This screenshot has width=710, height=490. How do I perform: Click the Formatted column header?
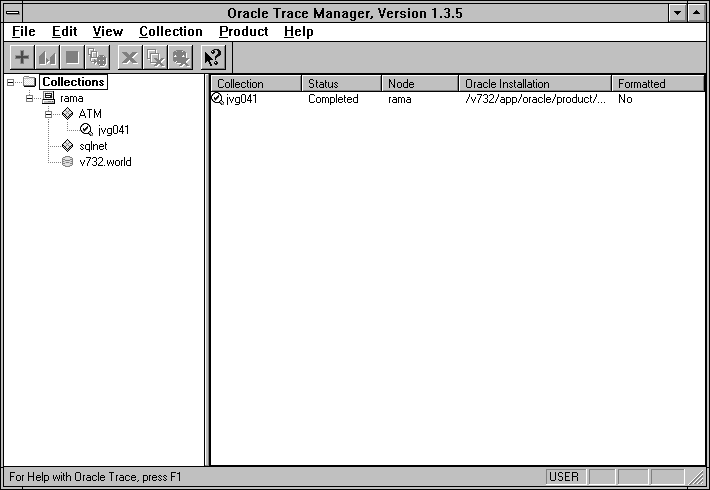[x=658, y=84]
